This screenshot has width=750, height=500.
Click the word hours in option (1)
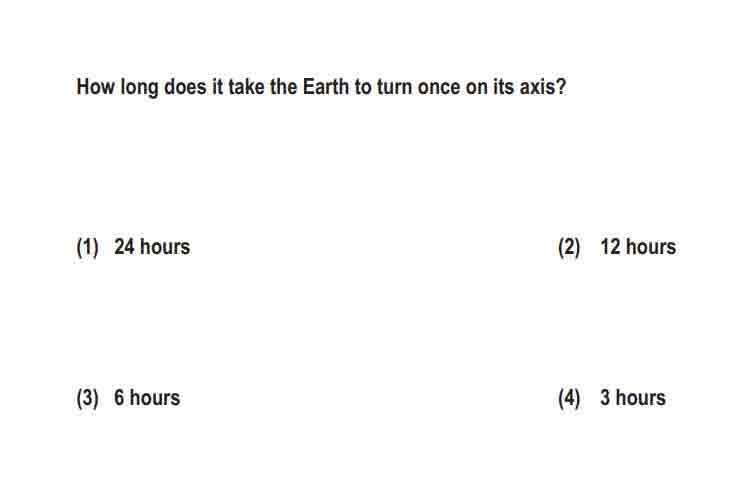click(x=165, y=247)
